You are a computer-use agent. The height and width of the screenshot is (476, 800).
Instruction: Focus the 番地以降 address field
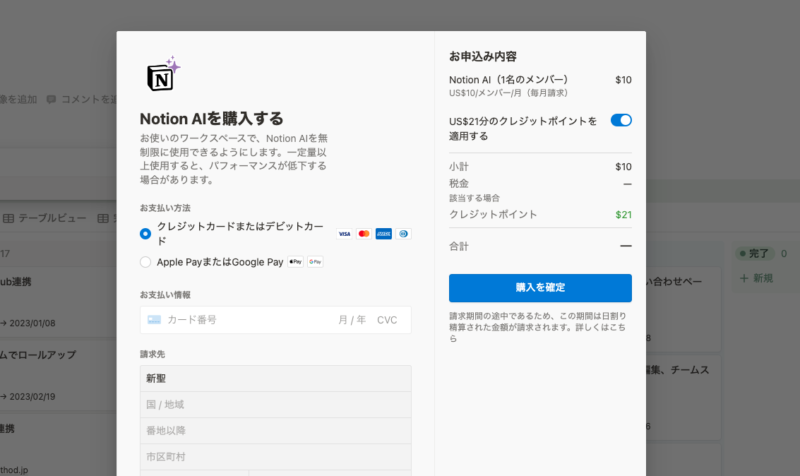coord(276,431)
